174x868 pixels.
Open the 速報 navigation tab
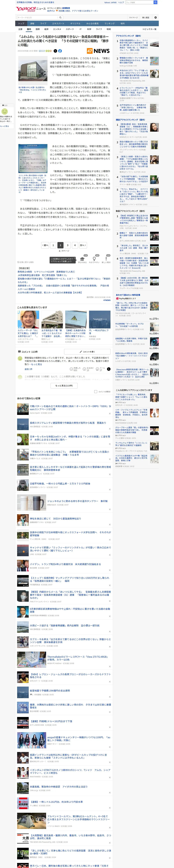coord(32,24)
